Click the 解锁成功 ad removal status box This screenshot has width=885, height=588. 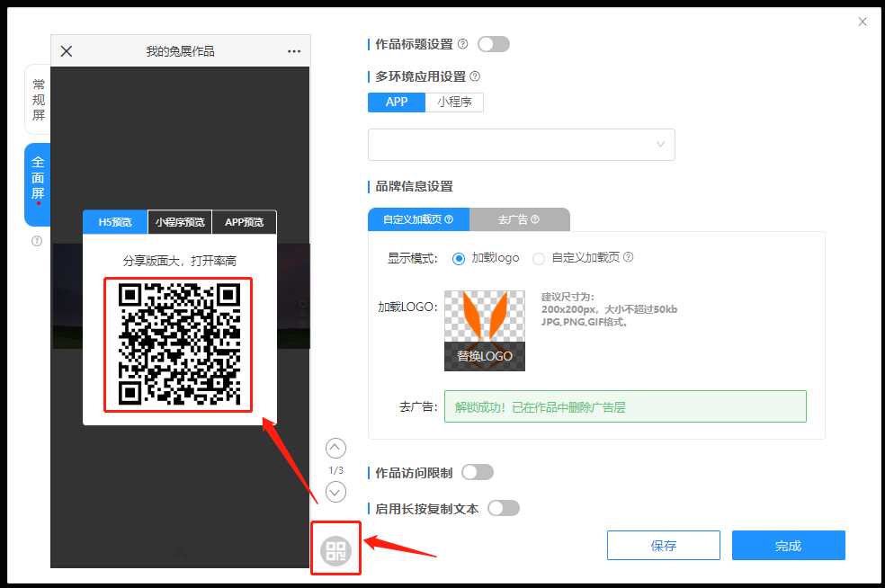pyautogui.click(x=625, y=406)
